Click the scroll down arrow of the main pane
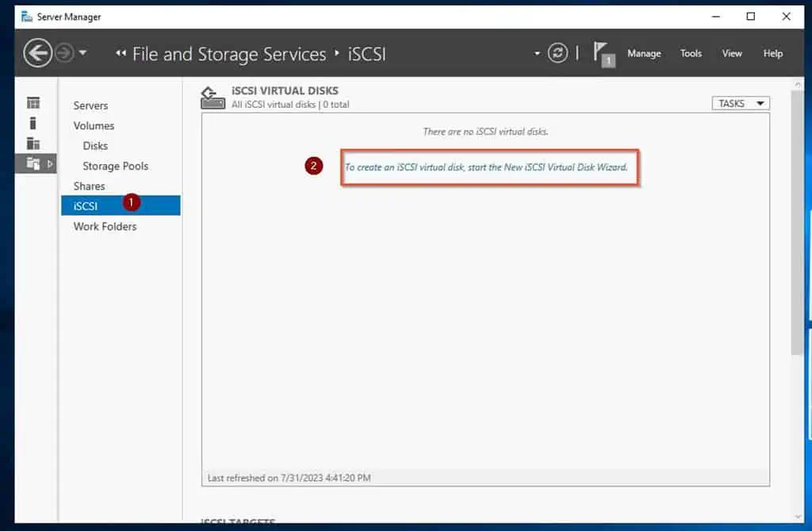 tap(798, 517)
